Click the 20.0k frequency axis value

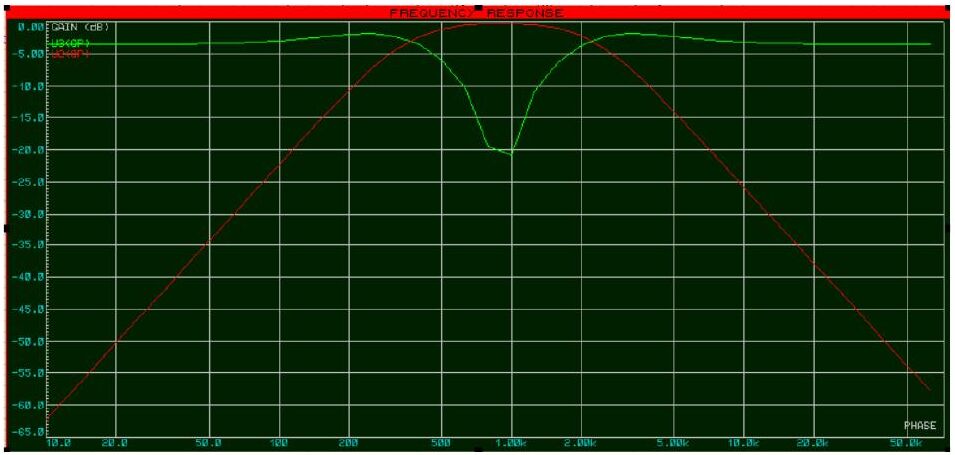pyautogui.click(x=813, y=443)
